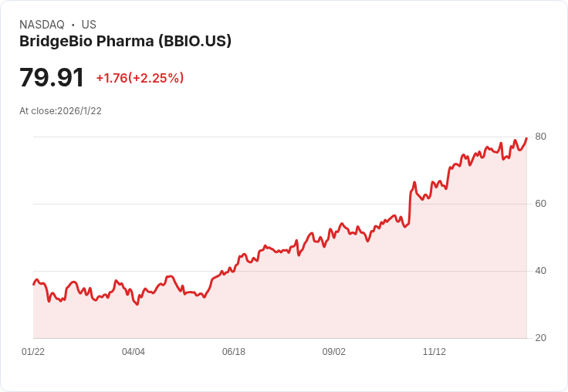The width and height of the screenshot is (568, 392).
Task: Click the +1.76(+2.25%) price change text
Action: (140, 78)
